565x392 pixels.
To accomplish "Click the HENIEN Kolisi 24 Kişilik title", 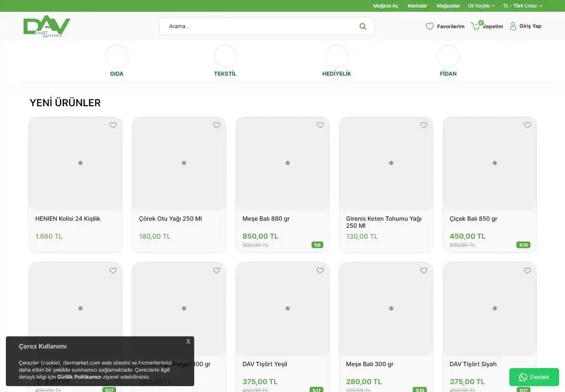I will pyautogui.click(x=68, y=219).
